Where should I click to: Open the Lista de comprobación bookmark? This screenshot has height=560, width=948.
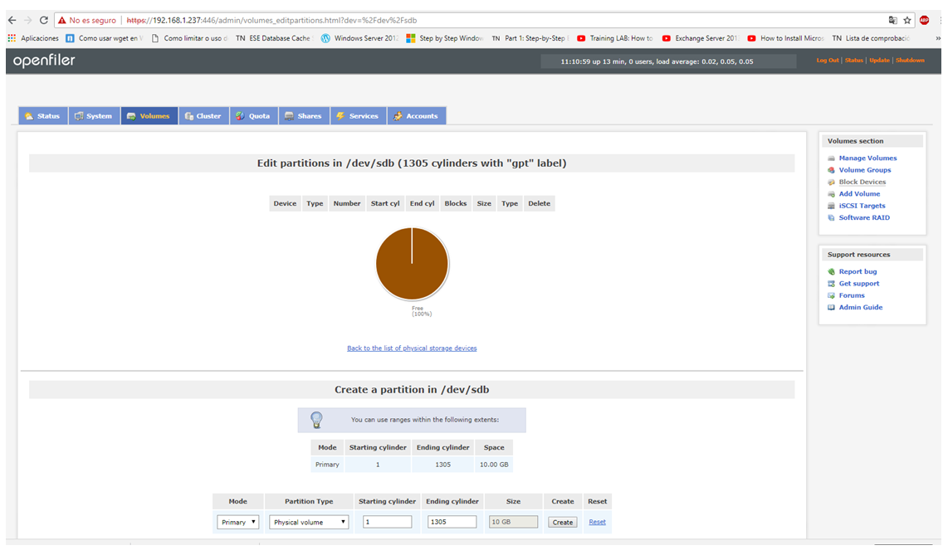(x=871, y=38)
